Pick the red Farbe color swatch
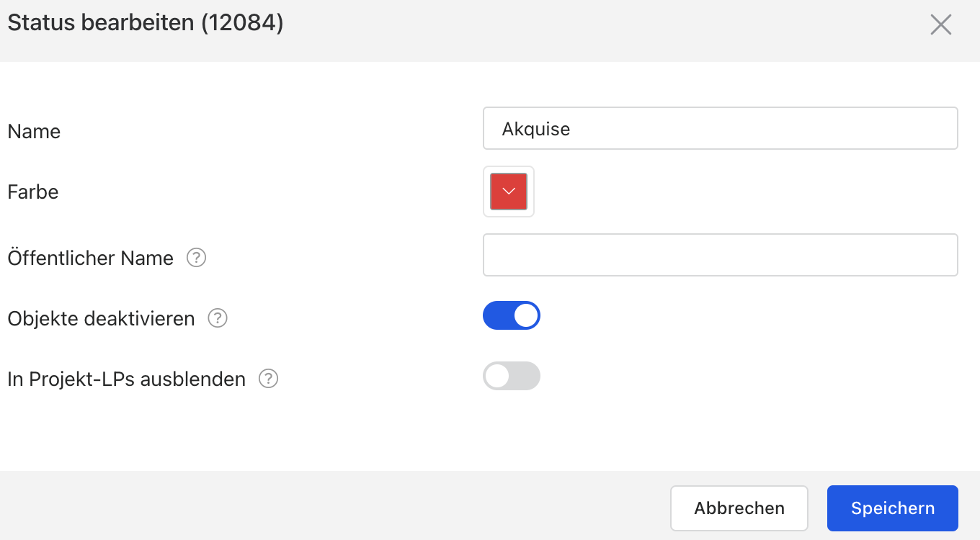The width and height of the screenshot is (980, 540). click(509, 192)
